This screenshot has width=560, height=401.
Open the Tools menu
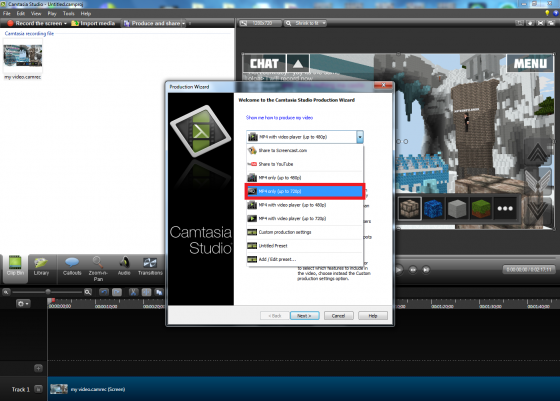click(x=69, y=14)
